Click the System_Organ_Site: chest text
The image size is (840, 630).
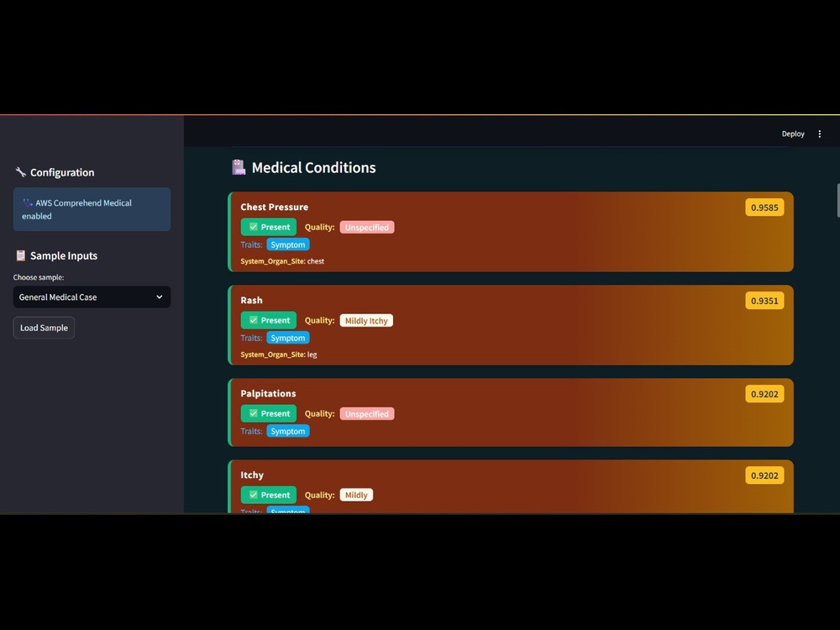pyautogui.click(x=282, y=261)
